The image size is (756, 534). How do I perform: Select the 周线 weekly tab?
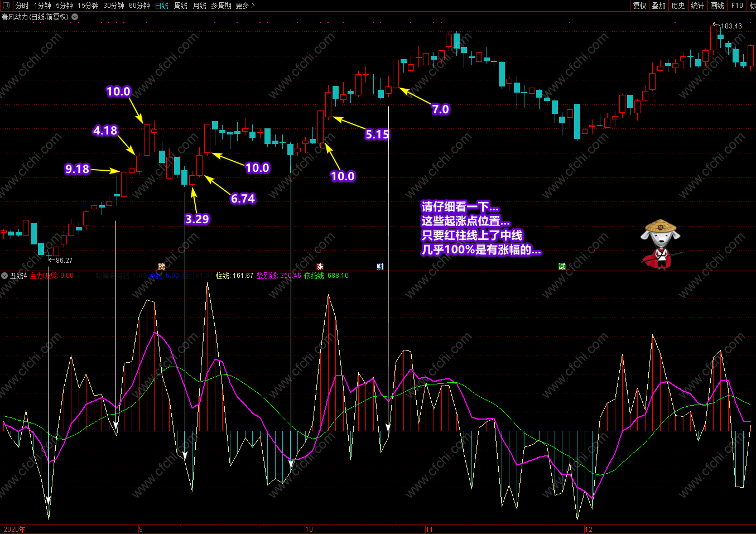click(x=181, y=6)
